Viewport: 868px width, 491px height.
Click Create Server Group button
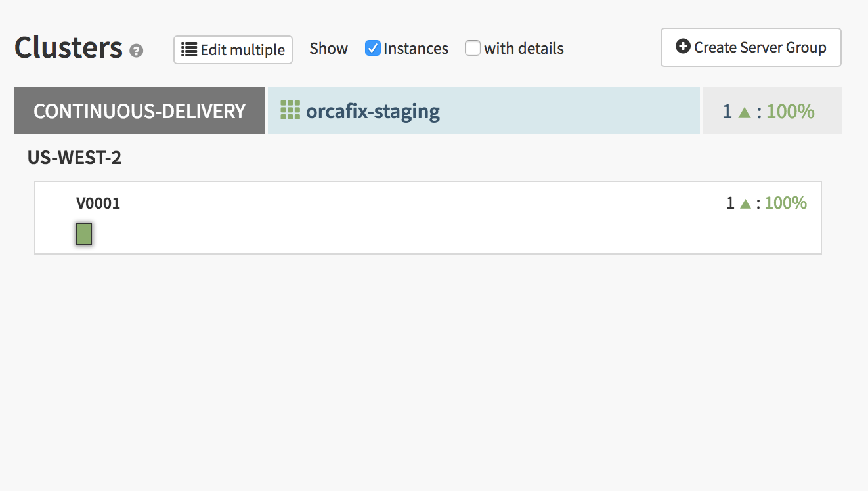pos(751,47)
